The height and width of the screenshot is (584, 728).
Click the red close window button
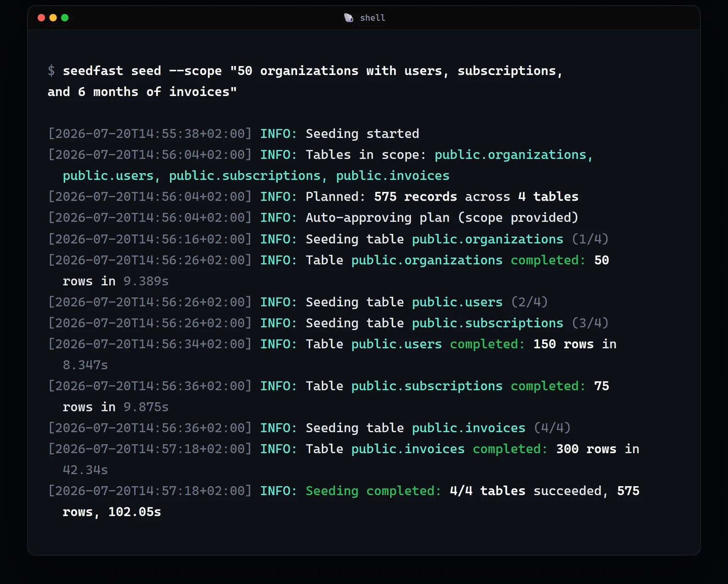pyautogui.click(x=41, y=18)
